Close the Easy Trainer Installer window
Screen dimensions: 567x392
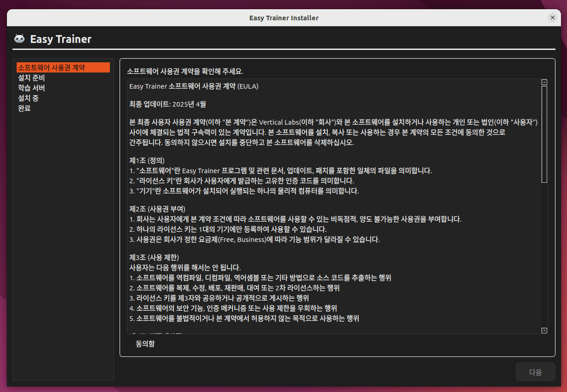[552, 18]
